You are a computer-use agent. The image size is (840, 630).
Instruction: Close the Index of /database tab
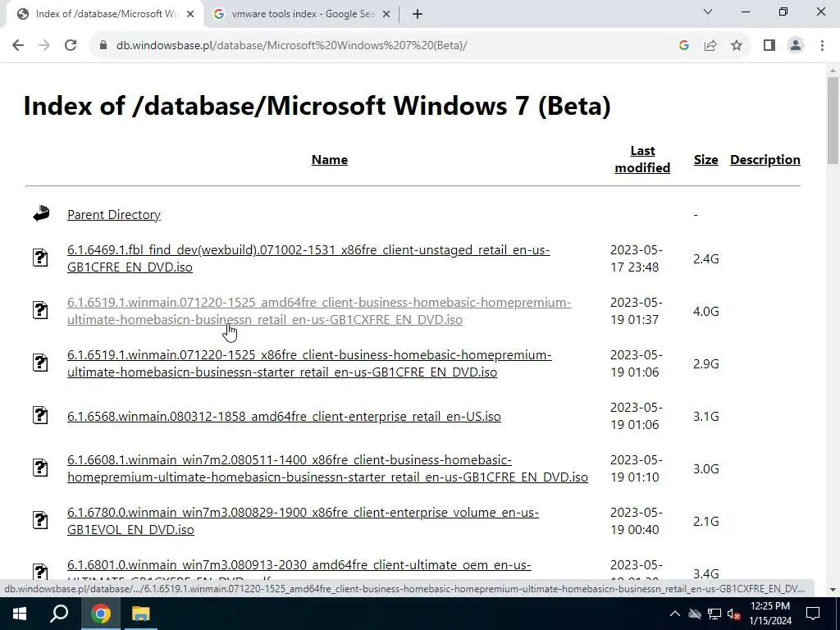click(x=190, y=15)
